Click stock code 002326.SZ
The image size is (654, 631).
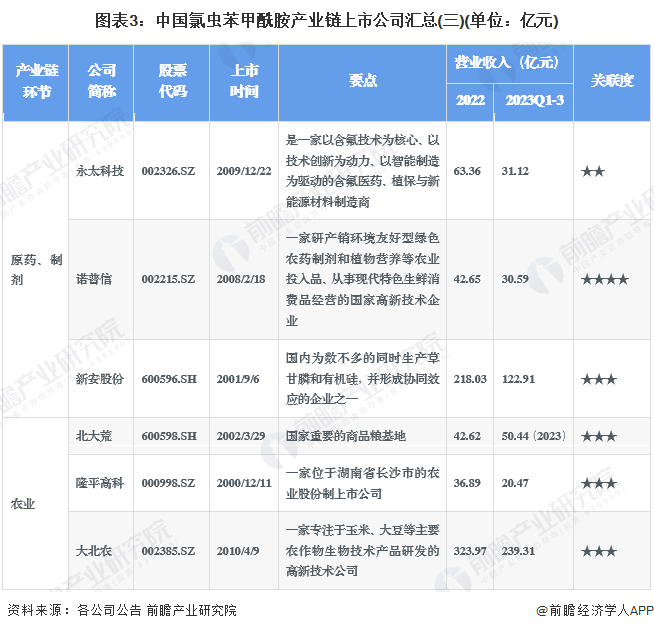click(x=168, y=171)
